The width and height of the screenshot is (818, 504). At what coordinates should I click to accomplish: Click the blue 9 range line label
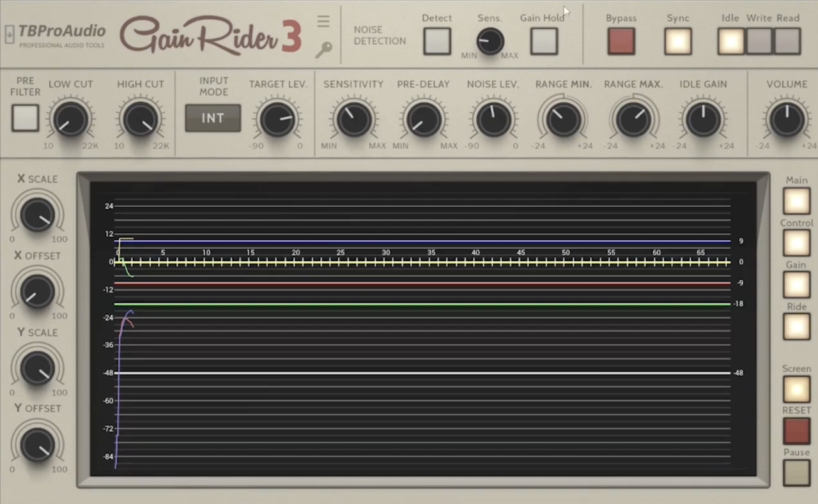pos(741,241)
